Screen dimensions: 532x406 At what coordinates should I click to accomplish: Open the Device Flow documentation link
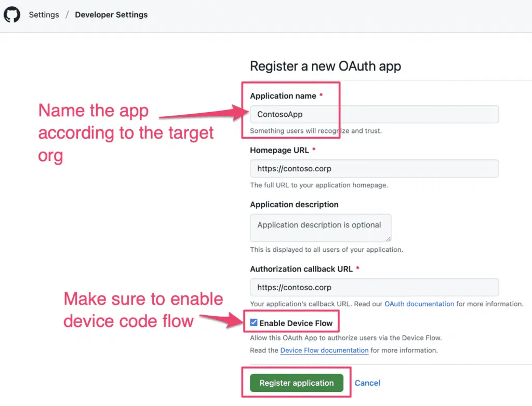click(324, 350)
